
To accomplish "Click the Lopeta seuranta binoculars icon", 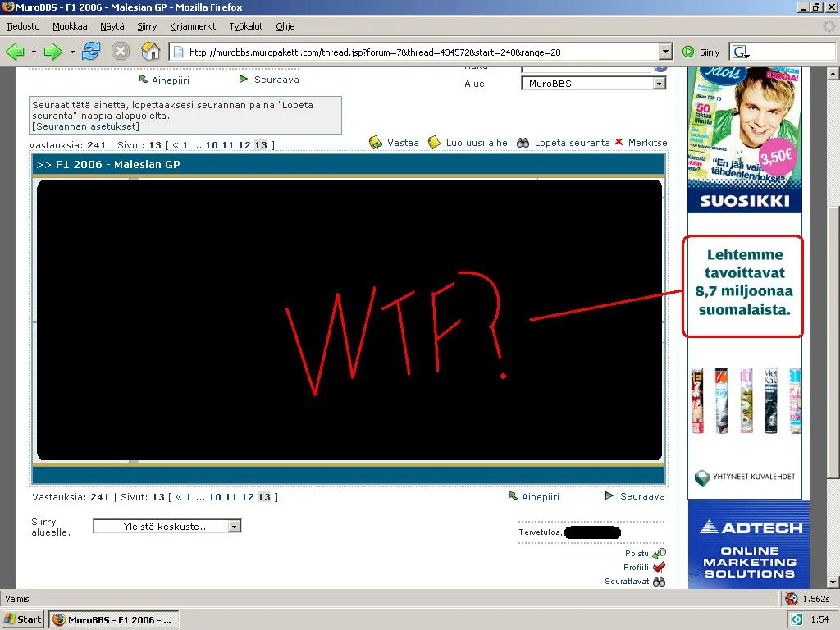I will (523, 143).
